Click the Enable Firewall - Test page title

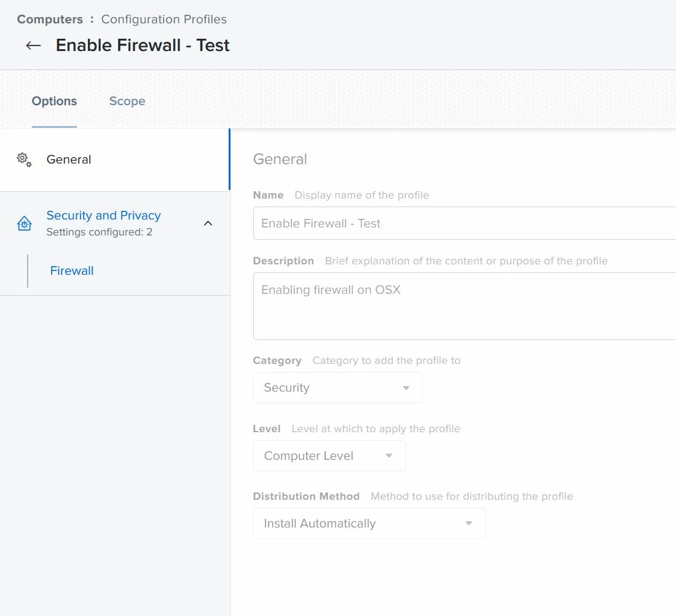point(143,45)
